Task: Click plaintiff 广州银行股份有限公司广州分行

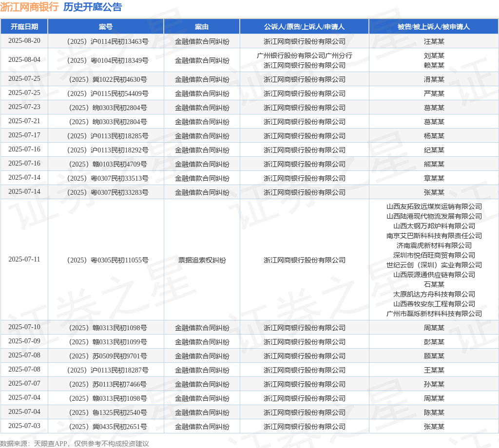Action: [x=304, y=56]
